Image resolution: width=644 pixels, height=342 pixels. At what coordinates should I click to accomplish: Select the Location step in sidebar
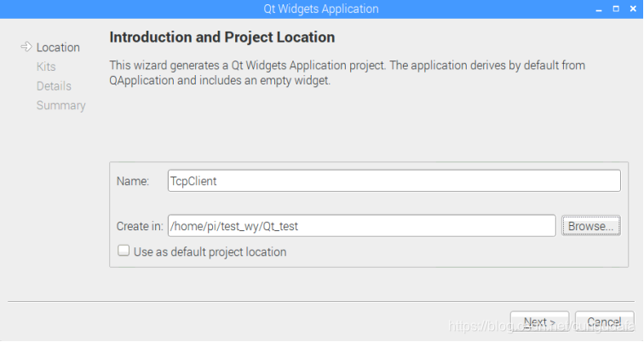tap(58, 48)
